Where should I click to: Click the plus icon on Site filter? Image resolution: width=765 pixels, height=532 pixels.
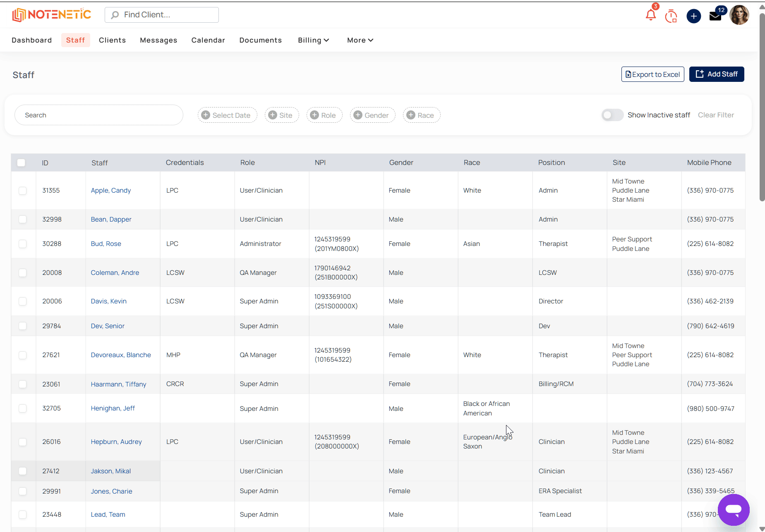coord(273,115)
